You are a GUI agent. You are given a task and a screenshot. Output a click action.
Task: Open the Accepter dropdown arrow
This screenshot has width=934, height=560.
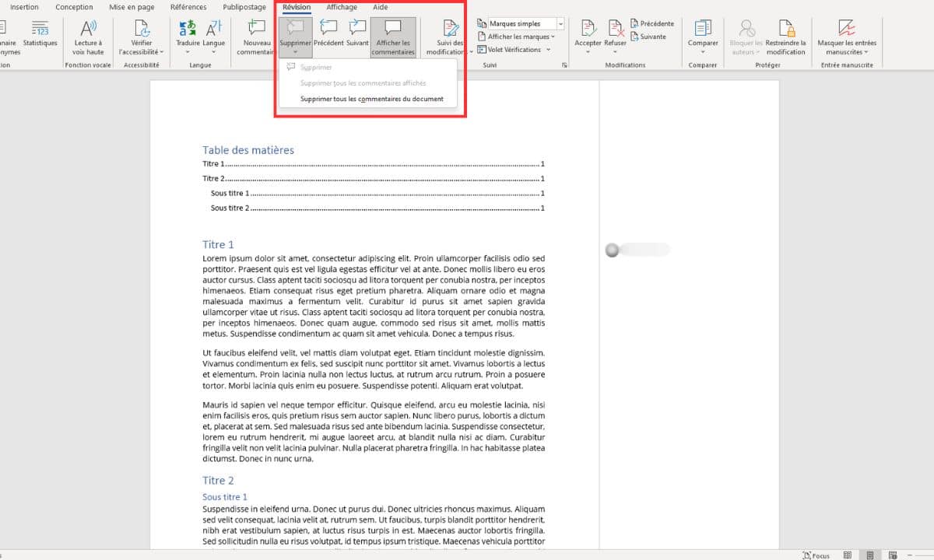point(588,52)
